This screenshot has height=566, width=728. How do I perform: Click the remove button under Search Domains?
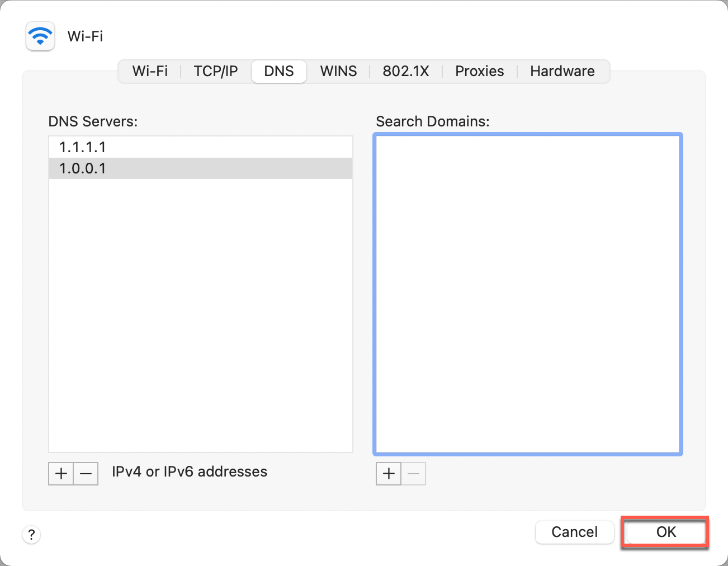413,473
